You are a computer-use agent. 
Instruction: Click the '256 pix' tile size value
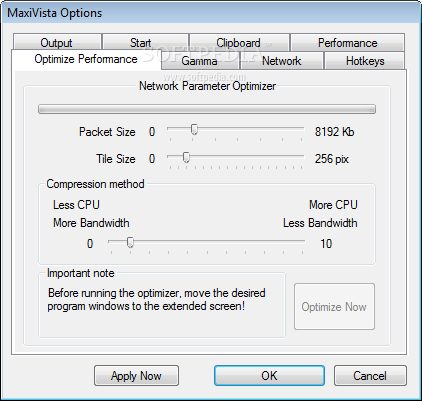click(332, 159)
